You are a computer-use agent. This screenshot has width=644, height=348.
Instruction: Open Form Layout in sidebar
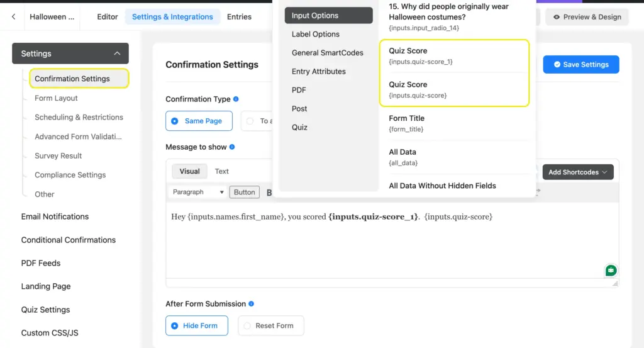[x=56, y=98]
